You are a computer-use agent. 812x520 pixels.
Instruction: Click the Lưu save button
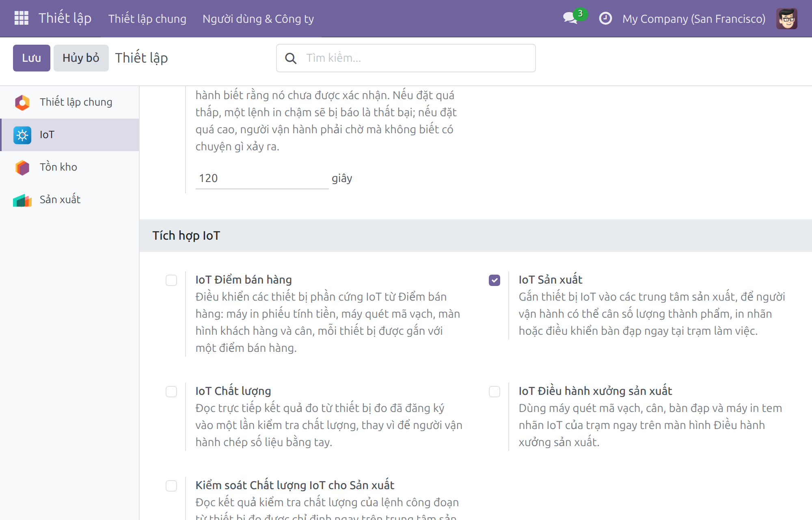click(32, 58)
